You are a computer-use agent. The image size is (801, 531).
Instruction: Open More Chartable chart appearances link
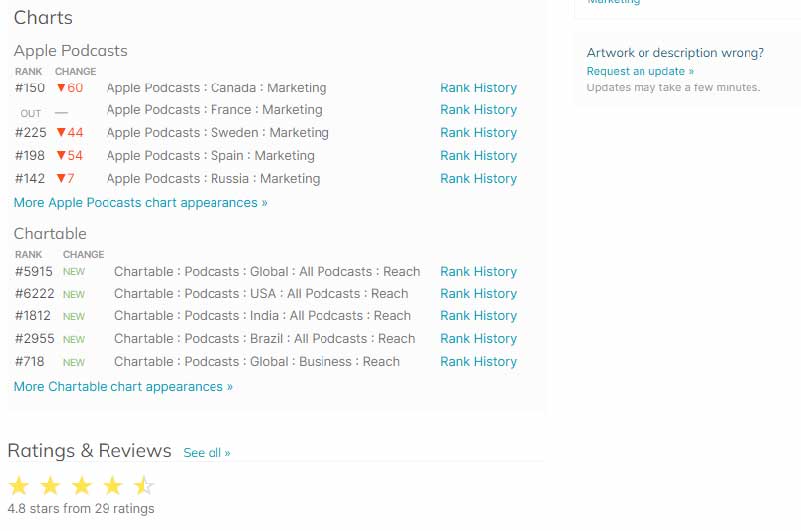(x=123, y=387)
